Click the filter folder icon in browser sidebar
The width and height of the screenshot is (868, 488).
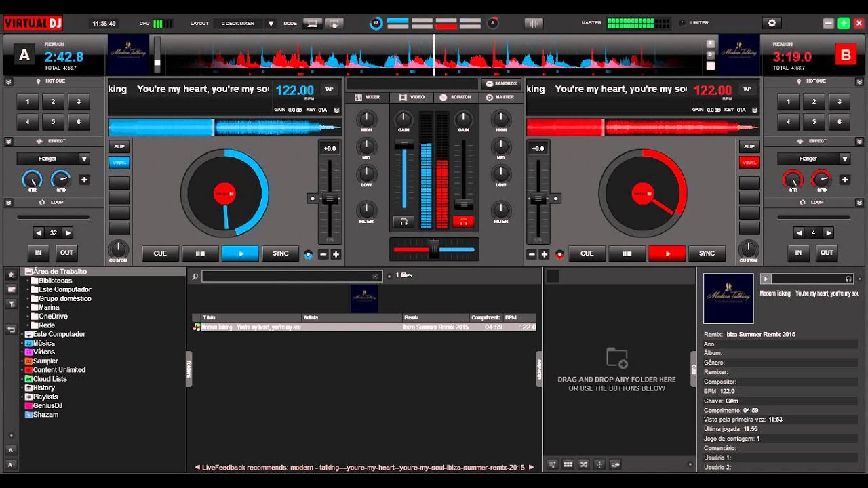(11, 304)
